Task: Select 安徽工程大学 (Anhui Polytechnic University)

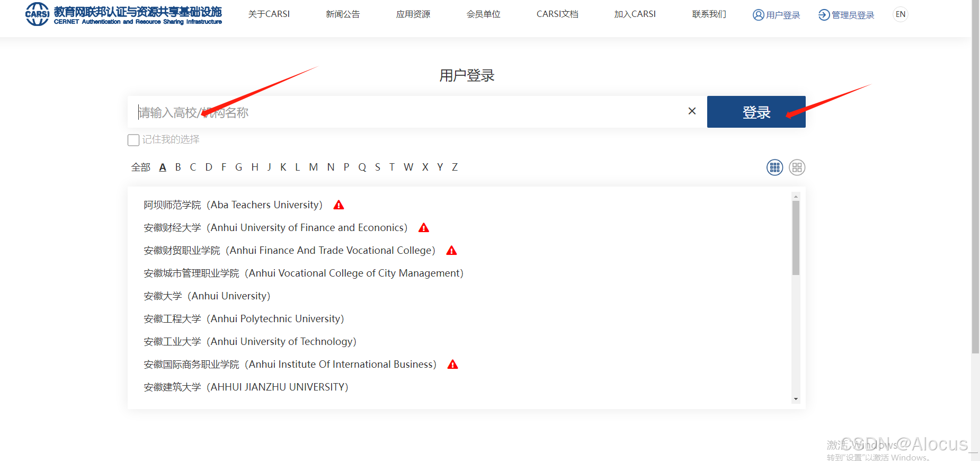Action: [244, 319]
